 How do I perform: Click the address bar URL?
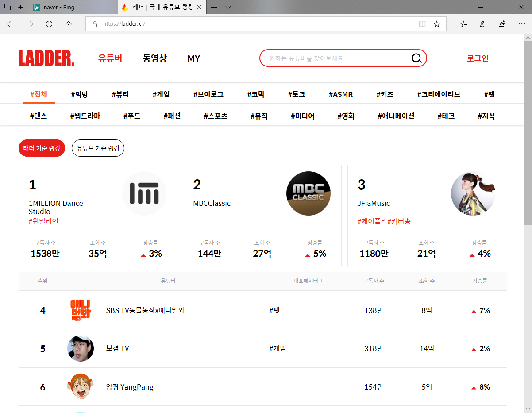(x=124, y=24)
